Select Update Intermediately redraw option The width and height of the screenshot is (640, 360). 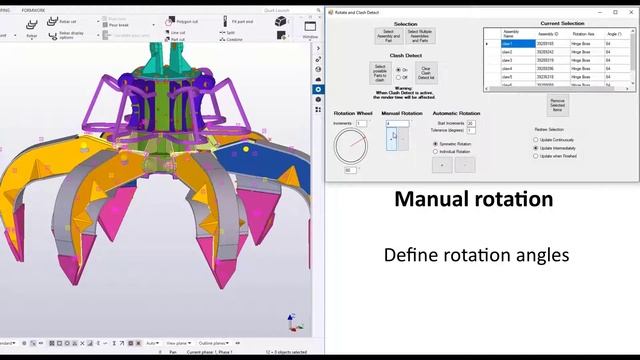pyautogui.click(x=554, y=148)
